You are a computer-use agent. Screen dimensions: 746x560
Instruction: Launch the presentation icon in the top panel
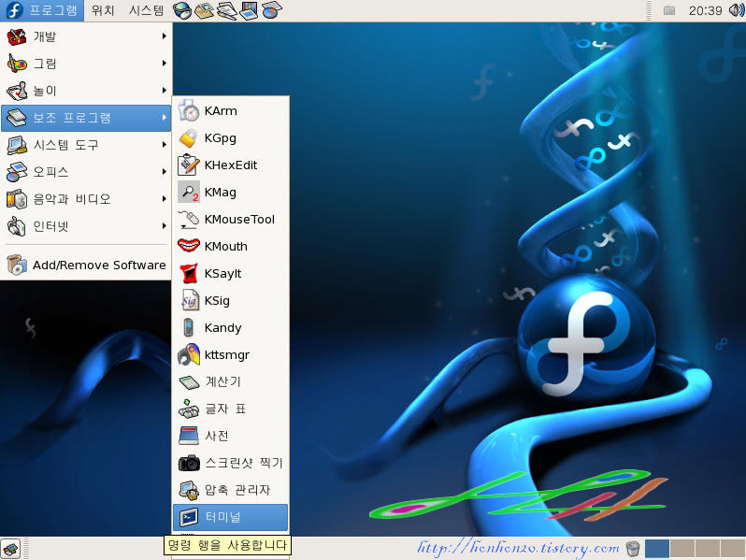pyautogui.click(x=249, y=10)
